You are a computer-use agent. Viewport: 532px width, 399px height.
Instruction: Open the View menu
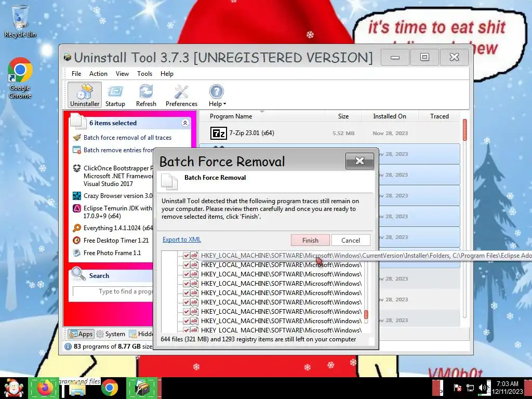[x=122, y=74]
